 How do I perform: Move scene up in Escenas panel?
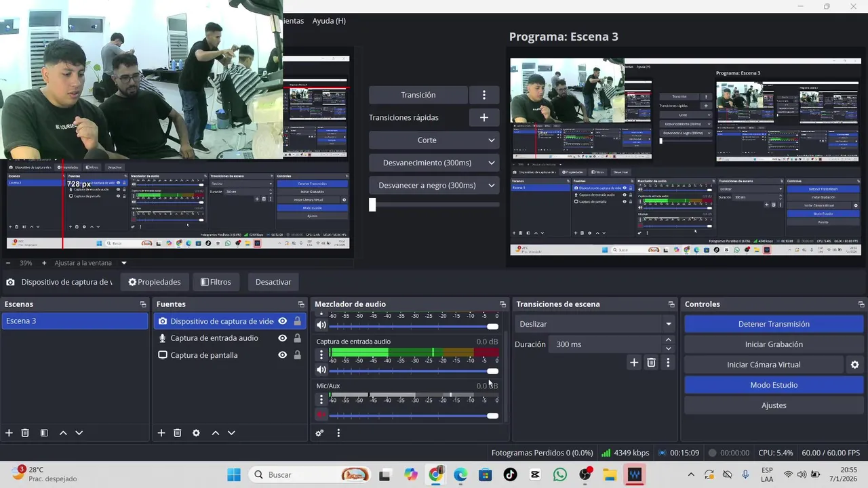[x=63, y=433]
